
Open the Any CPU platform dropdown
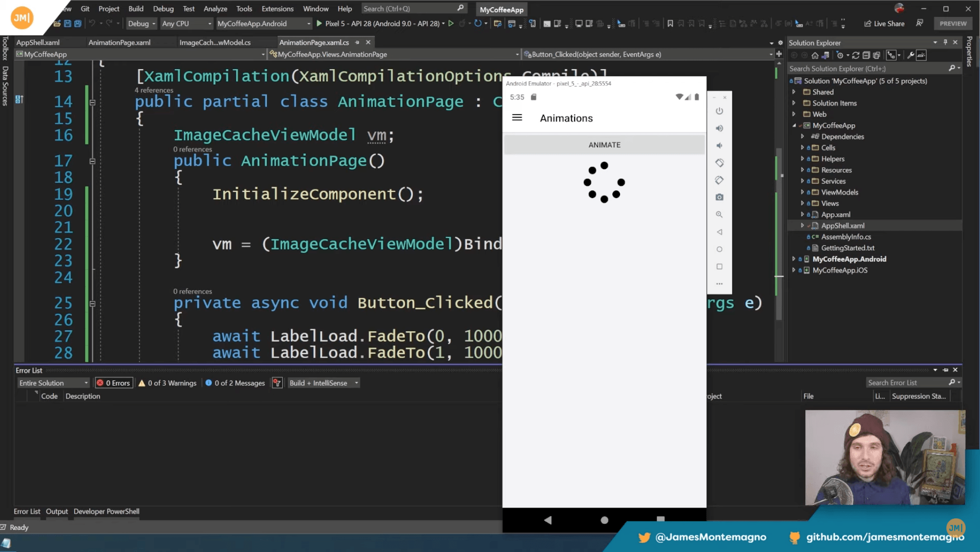tap(186, 24)
